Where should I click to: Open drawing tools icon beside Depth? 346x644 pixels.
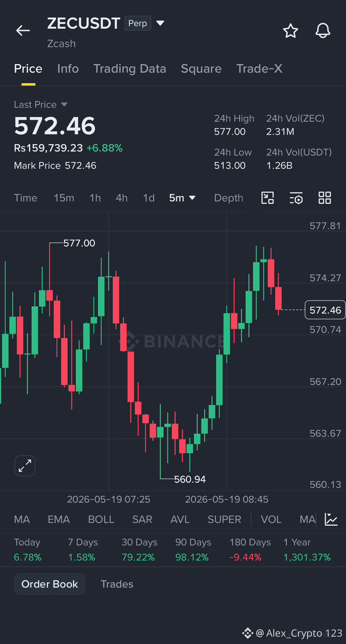[x=267, y=198]
